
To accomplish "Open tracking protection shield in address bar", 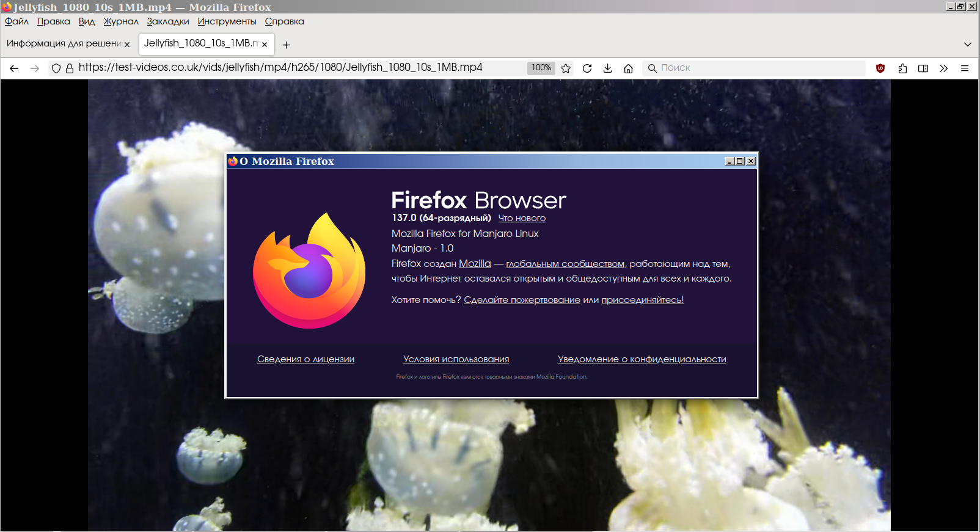I will tap(56, 68).
